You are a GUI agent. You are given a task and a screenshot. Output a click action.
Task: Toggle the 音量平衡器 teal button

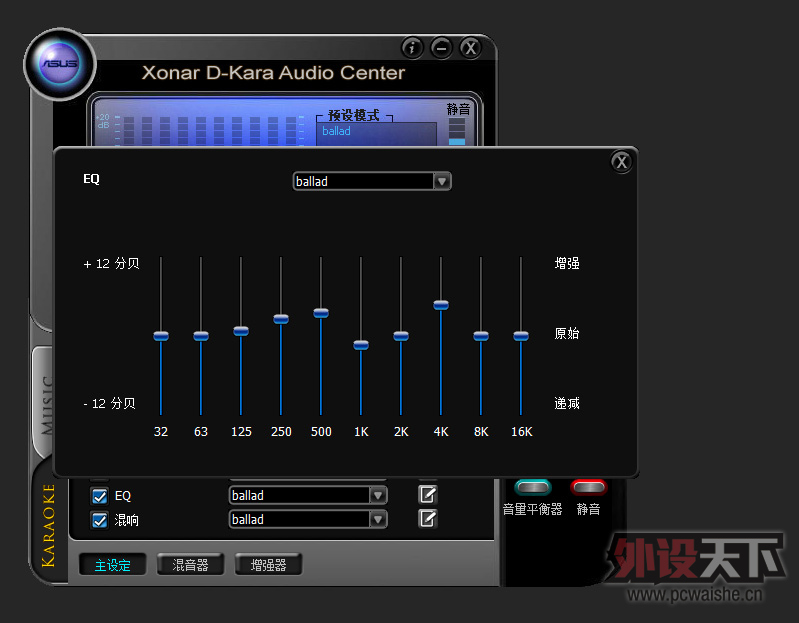pyautogui.click(x=533, y=487)
